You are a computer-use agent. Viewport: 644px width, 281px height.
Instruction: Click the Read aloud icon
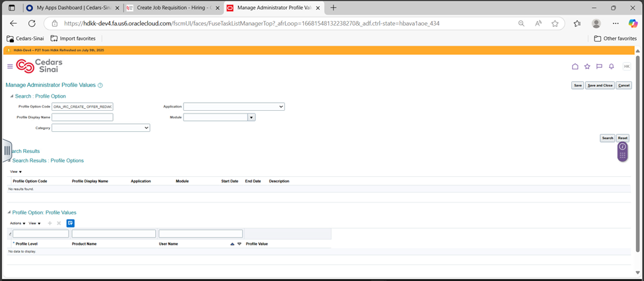(538, 24)
